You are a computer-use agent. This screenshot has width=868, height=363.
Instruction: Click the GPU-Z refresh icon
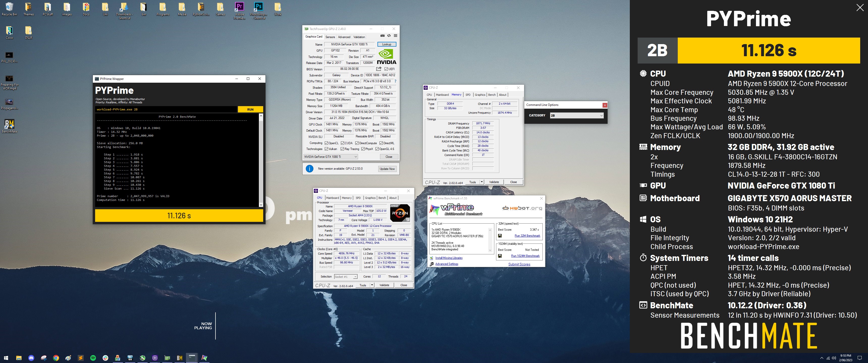pos(389,36)
